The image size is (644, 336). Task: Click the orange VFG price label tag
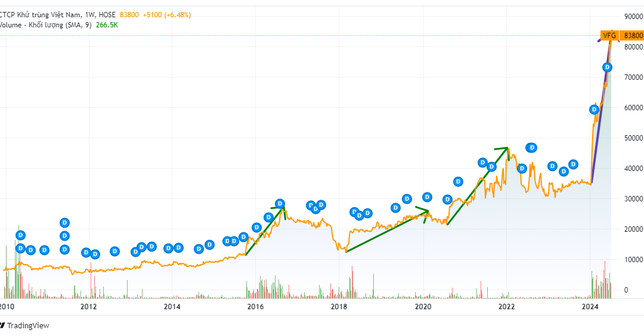point(609,36)
